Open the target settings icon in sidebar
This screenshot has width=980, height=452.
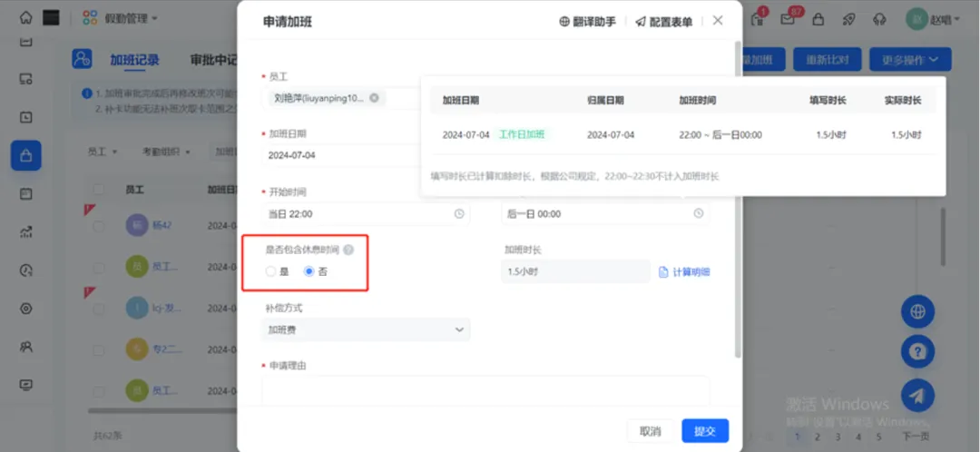25,309
